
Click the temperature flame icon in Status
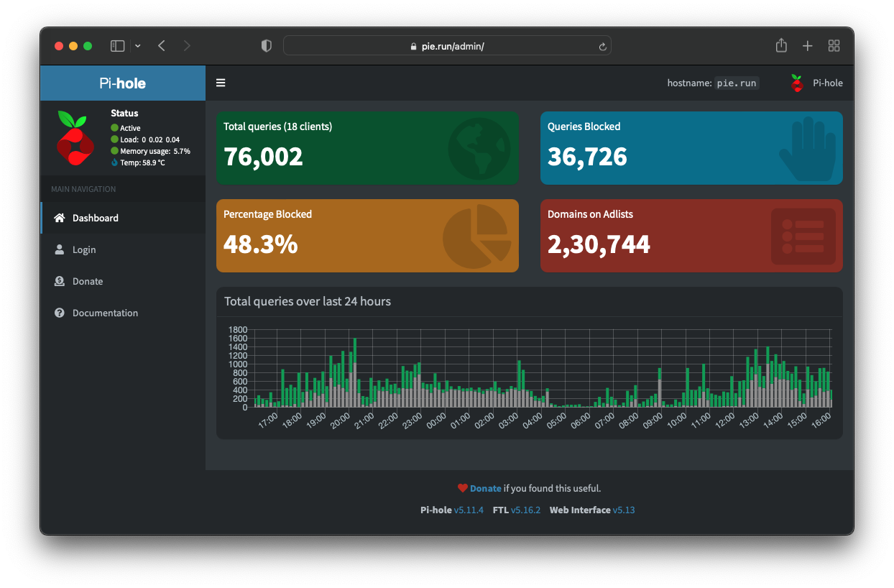tap(114, 162)
